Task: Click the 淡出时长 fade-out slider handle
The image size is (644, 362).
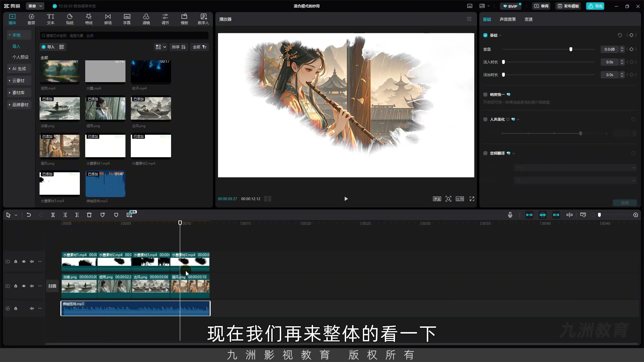Action: point(503,75)
